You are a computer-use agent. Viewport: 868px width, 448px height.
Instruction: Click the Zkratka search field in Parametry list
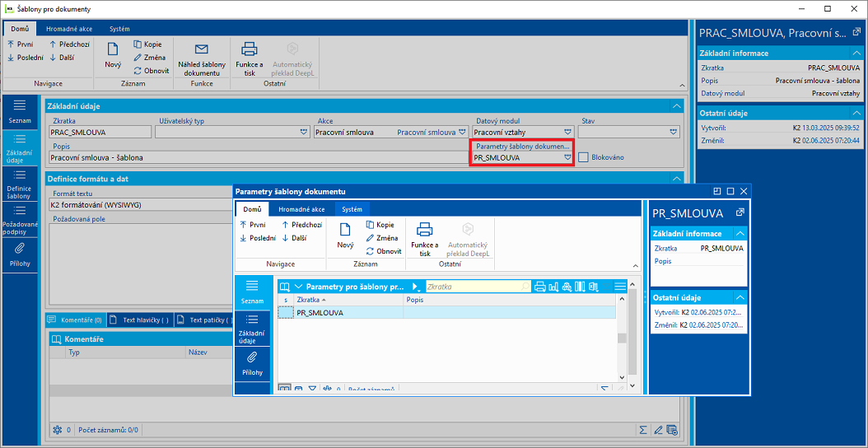pyautogui.click(x=478, y=287)
